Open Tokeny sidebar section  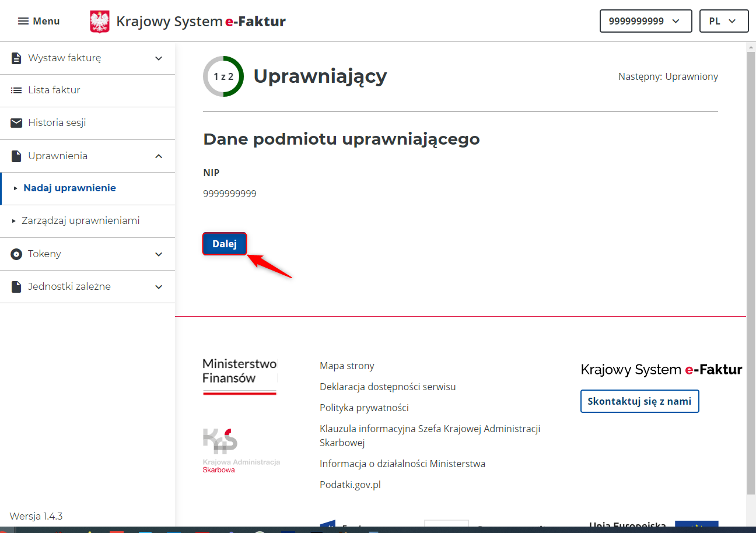coord(87,254)
